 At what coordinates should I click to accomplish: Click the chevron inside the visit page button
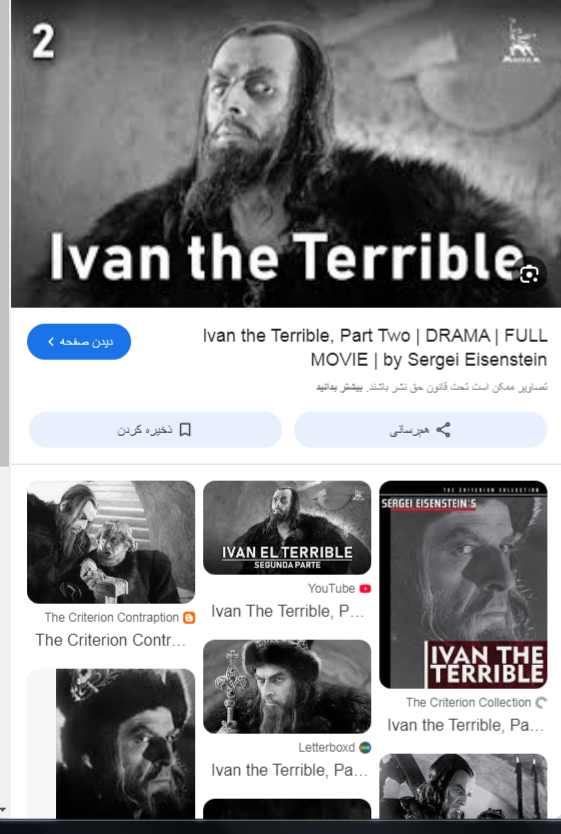coord(51,341)
